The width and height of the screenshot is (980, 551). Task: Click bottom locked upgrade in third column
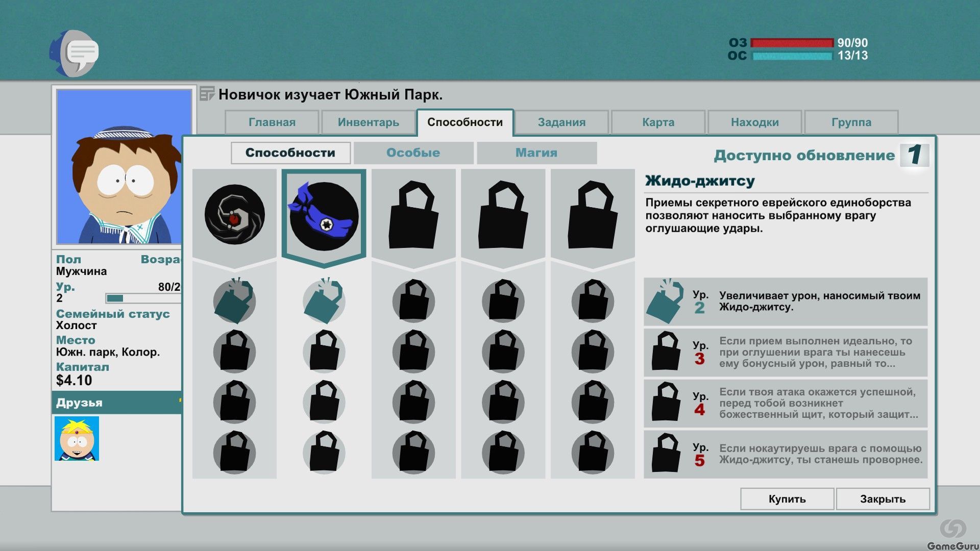pyautogui.click(x=413, y=453)
